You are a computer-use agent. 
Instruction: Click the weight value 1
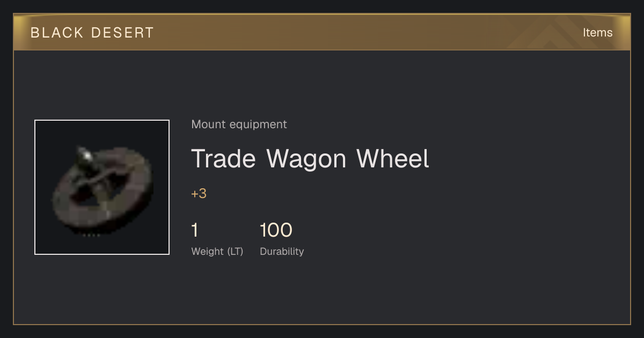195,230
